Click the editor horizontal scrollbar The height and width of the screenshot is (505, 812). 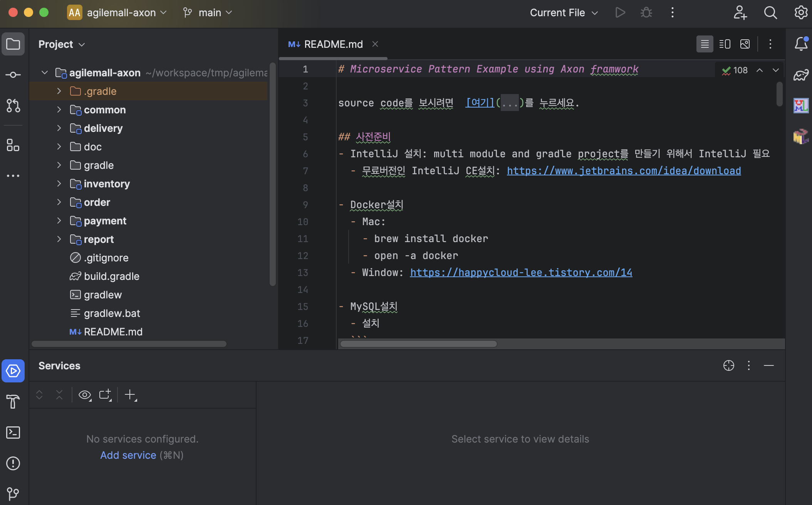[418, 344]
